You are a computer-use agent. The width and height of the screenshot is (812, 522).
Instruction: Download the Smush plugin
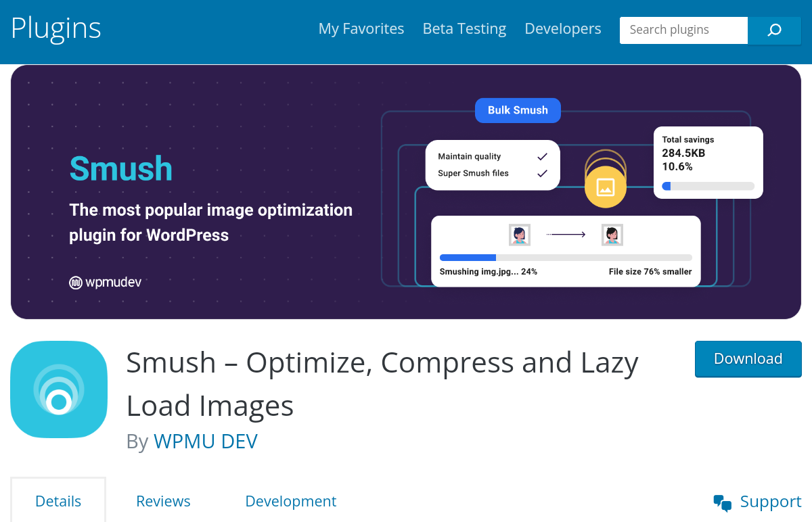(748, 359)
